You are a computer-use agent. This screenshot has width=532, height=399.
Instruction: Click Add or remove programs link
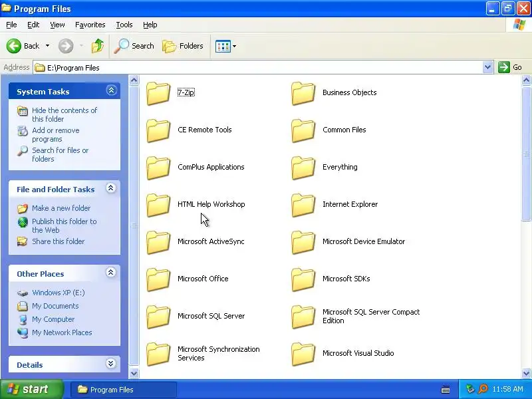56,135
